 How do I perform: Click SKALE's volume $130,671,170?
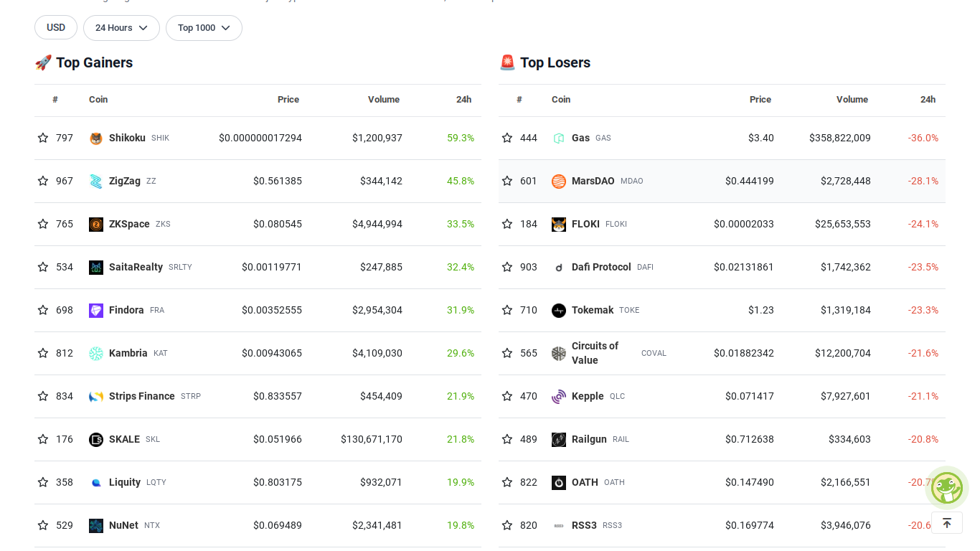click(372, 439)
